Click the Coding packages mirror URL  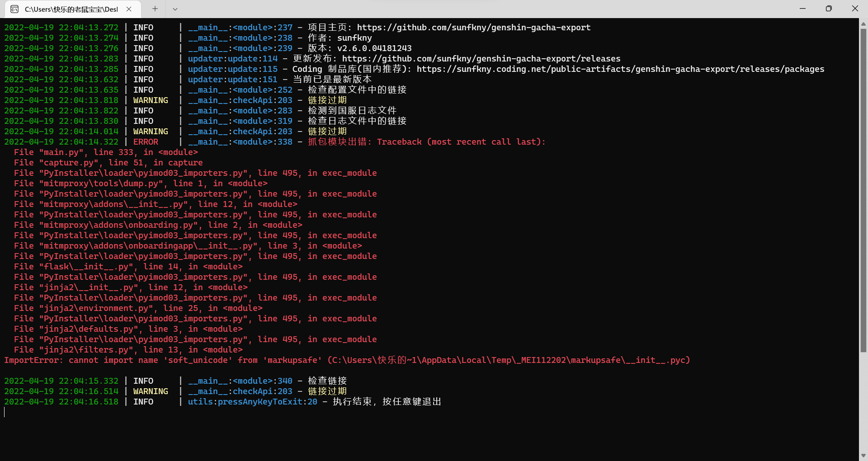(620, 69)
